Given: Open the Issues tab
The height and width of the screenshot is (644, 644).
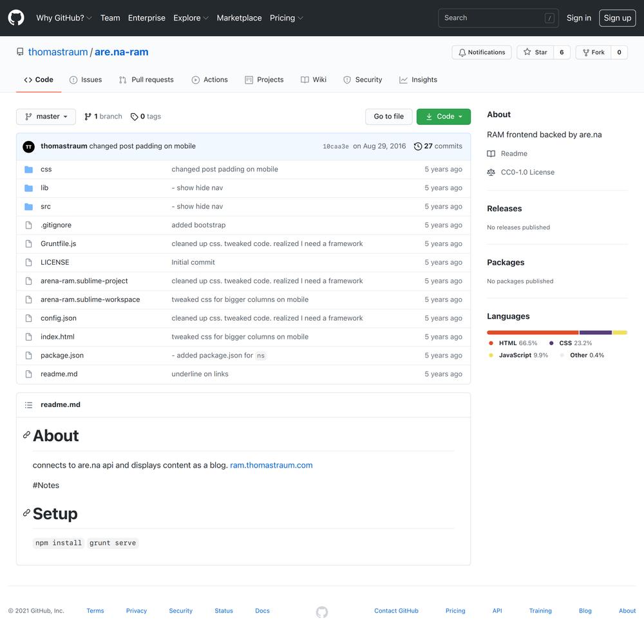Looking at the screenshot, I should [86, 80].
